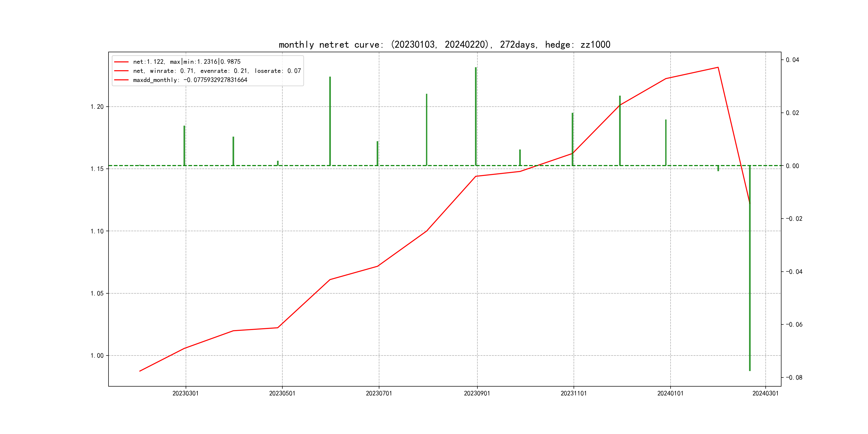The width and height of the screenshot is (868, 434).
Task: Click the 'maxdd_monthly' legend entry text
Action: 190,80
